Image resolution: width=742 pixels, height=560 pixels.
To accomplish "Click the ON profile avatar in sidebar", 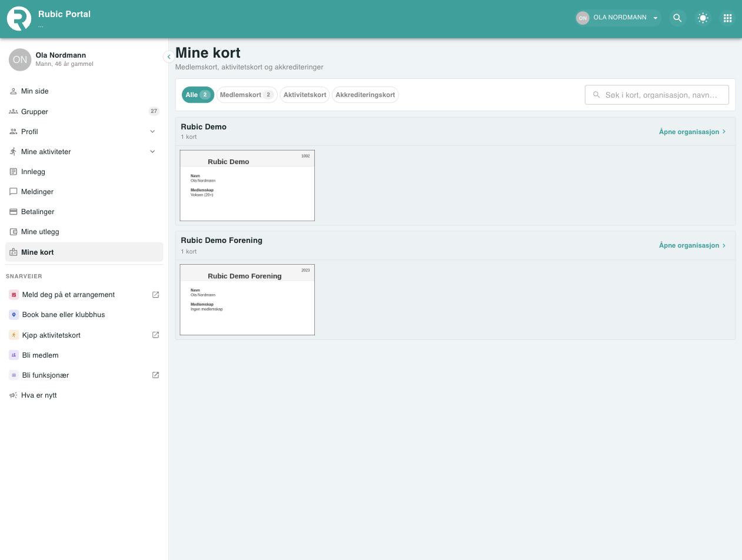I will tap(20, 59).
